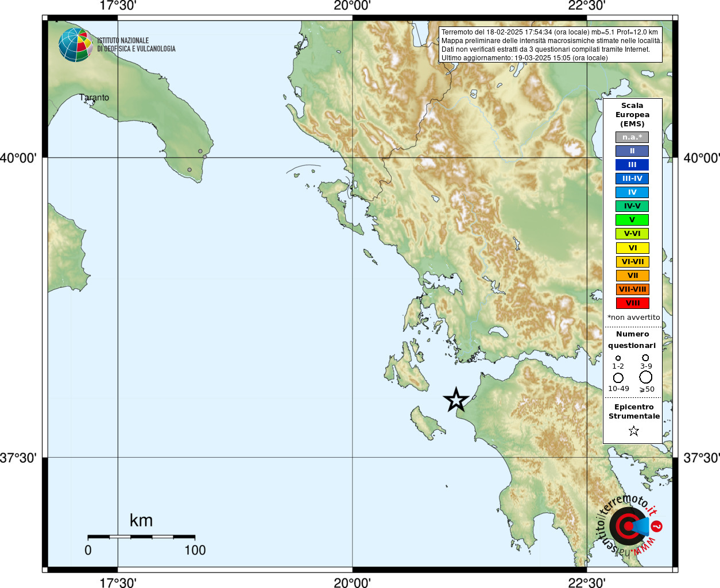This screenshot has width=720, height=588.
Task: Click the km scale bar
Action: point(141,537)
